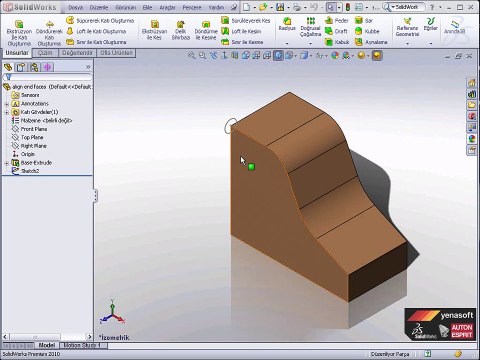
Task: Click Ekstrüzyon ile Kes tool
Action: point(154,30)
